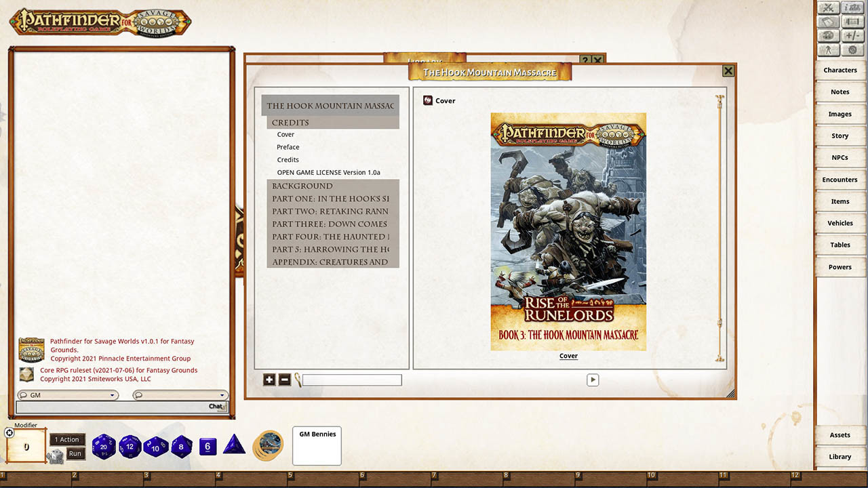The width and height of the screenshot is (868, 488).
Task: Switch to the Encounters sidebar tab
Action: pyautogui.click(x=840, y=179)
